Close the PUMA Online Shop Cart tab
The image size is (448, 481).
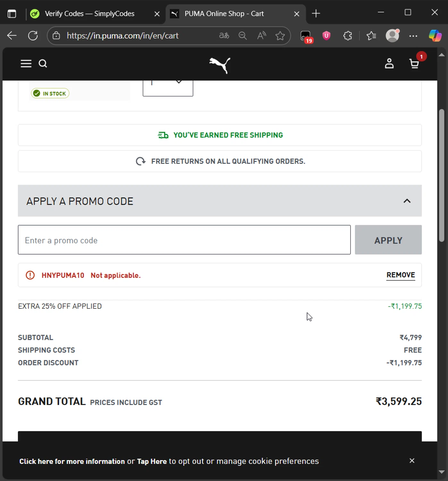tap(297, 14)
